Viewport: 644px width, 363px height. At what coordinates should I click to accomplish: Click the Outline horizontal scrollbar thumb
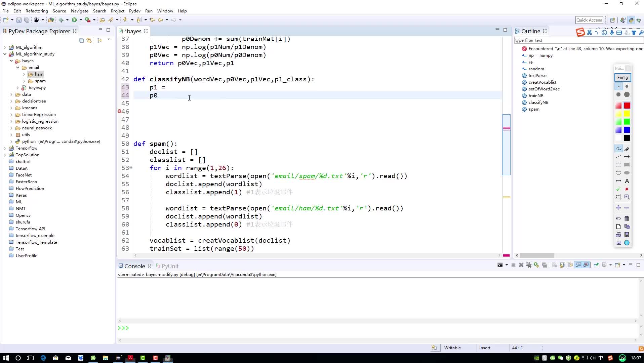(537, 255)
